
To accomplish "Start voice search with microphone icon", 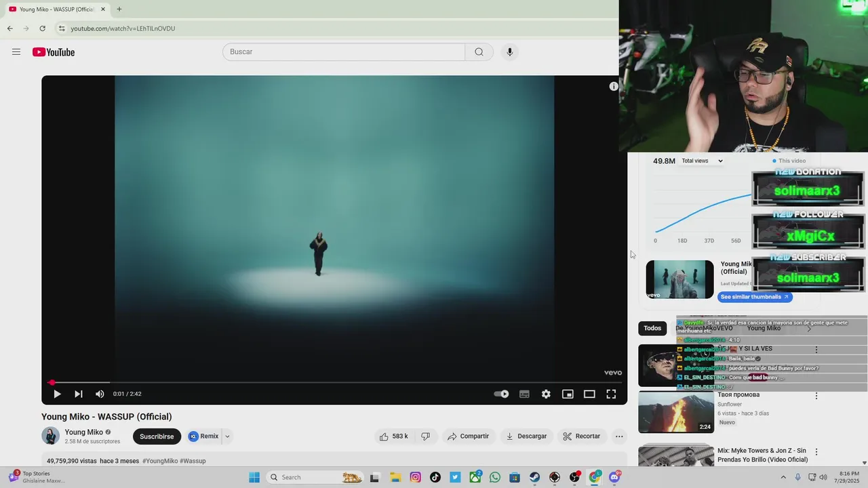I will click(510, 52).
